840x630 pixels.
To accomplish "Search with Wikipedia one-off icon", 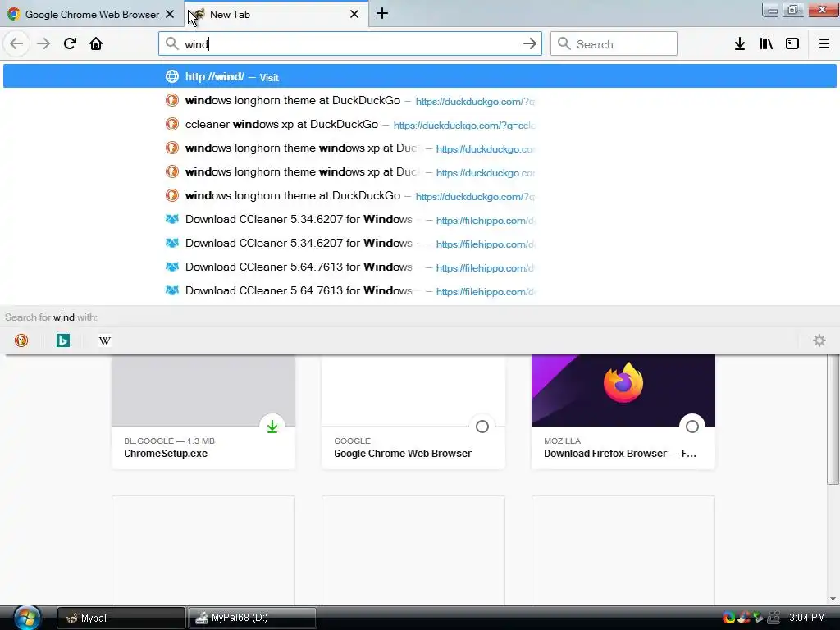I will click(105, 340).
